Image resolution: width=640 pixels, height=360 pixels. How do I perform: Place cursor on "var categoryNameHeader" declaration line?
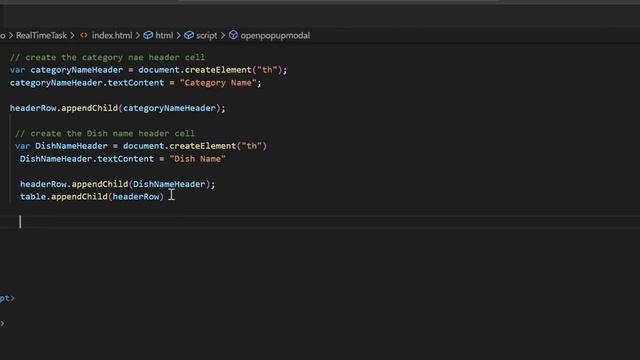tap(148, 70)
